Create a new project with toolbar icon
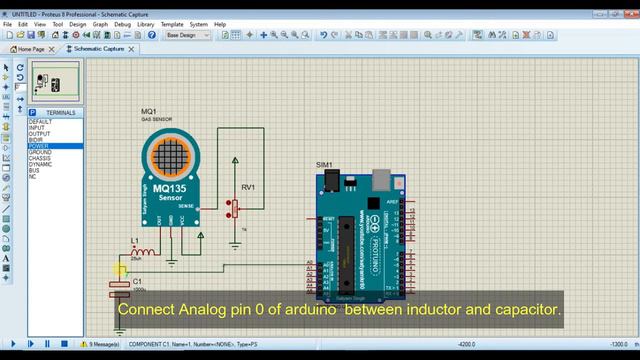This screenshot has height=360, width=640. pos(10,35)
